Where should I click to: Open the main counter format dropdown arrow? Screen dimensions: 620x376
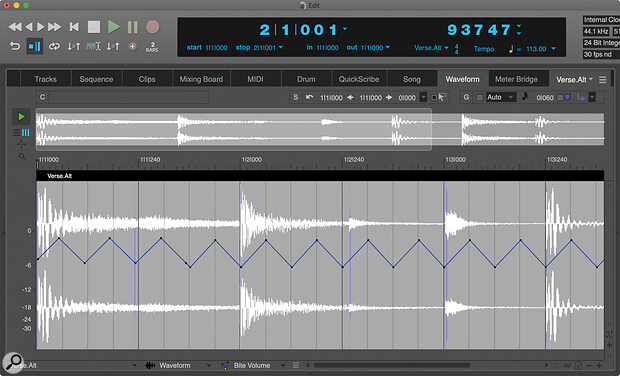(345, 28)
